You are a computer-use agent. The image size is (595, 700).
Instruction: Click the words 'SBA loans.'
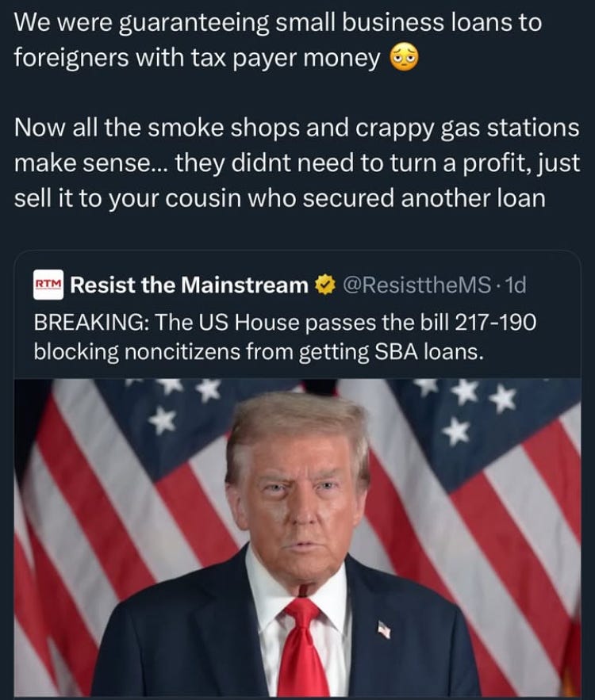click(429, 352)
